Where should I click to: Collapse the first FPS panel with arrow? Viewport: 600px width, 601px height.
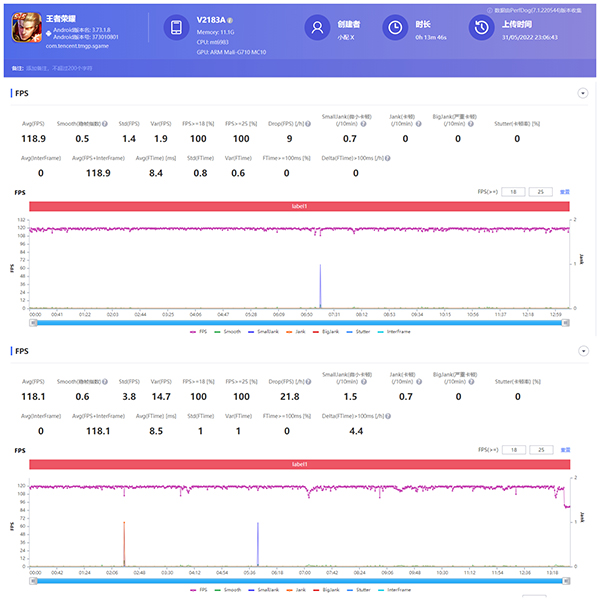(x=583, y=93)
